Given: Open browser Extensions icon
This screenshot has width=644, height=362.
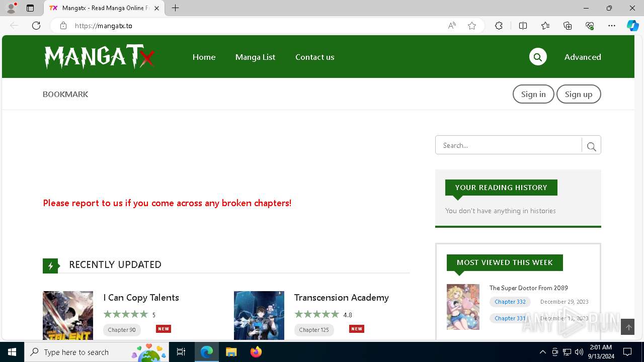Looking at the screenshot, I should (x=499, y=26).
